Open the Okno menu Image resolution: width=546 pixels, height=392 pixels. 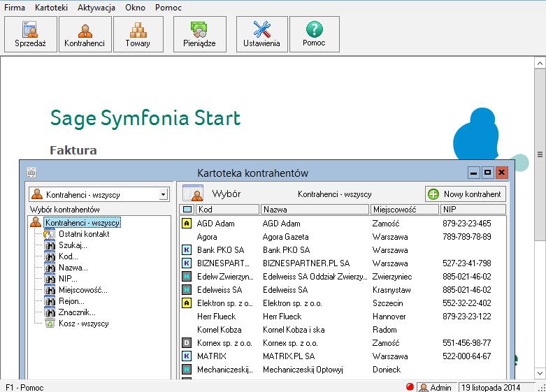(135, 7)
